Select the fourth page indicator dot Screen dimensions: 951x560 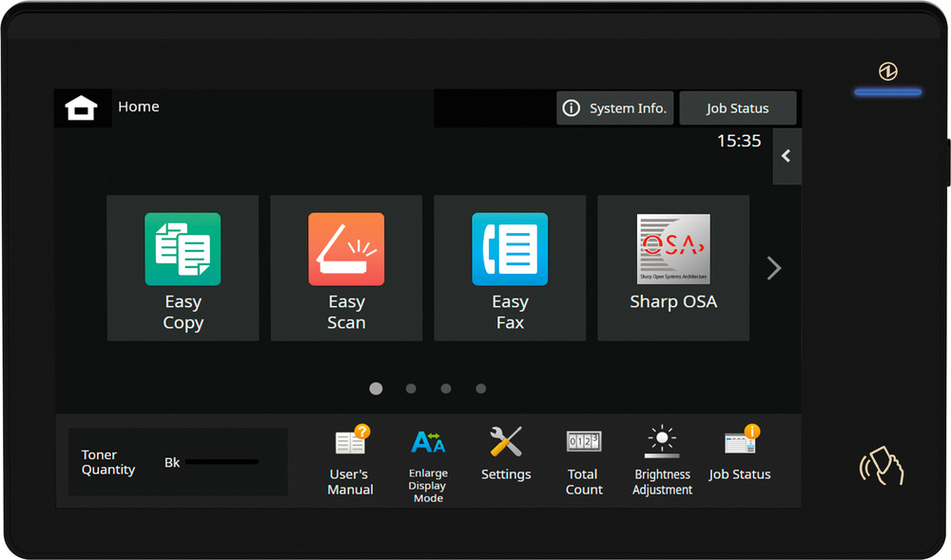tap(481, 388)
